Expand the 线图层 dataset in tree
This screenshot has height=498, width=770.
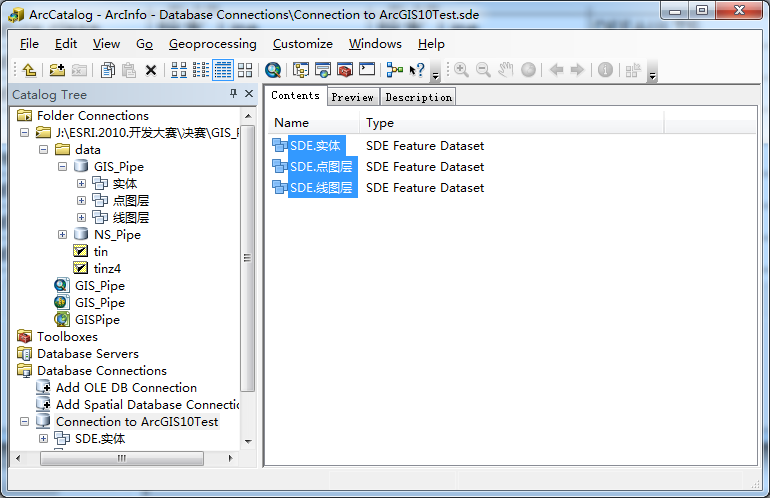click(x=82, y=218)
